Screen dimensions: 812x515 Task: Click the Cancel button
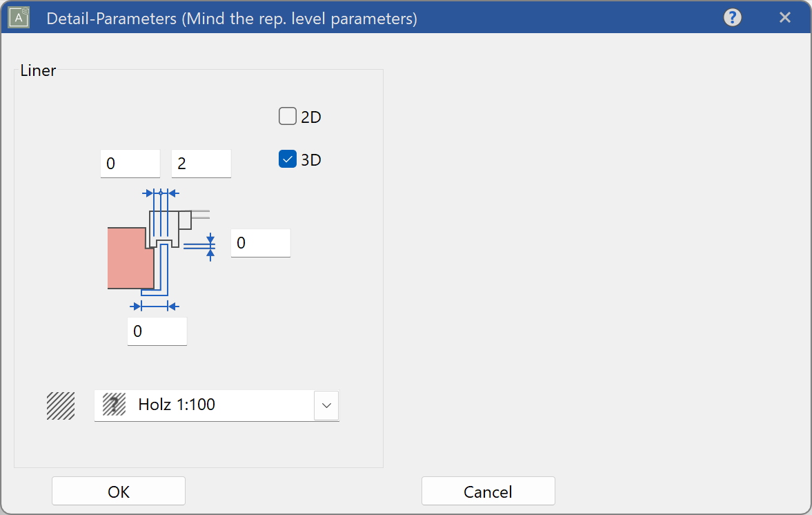[488, 491]
